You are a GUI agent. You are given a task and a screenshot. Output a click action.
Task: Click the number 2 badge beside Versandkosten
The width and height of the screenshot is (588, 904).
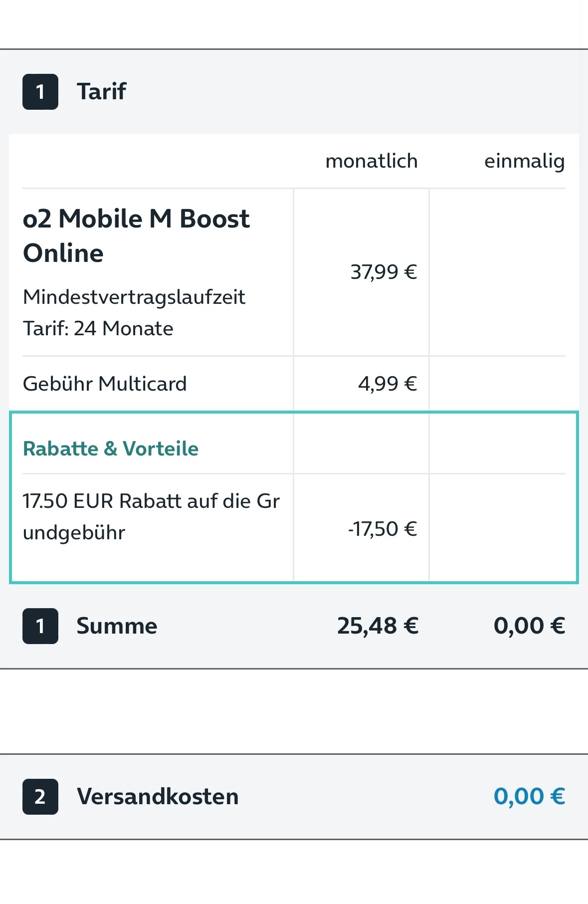coord(40,797)
